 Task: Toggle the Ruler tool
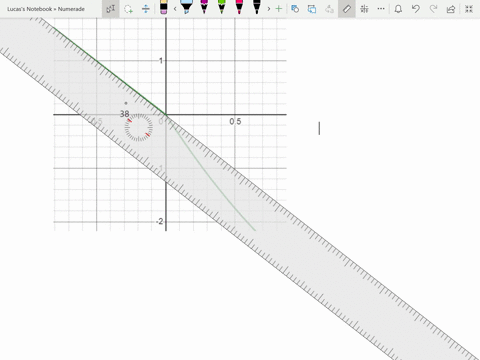coord(347,9)
